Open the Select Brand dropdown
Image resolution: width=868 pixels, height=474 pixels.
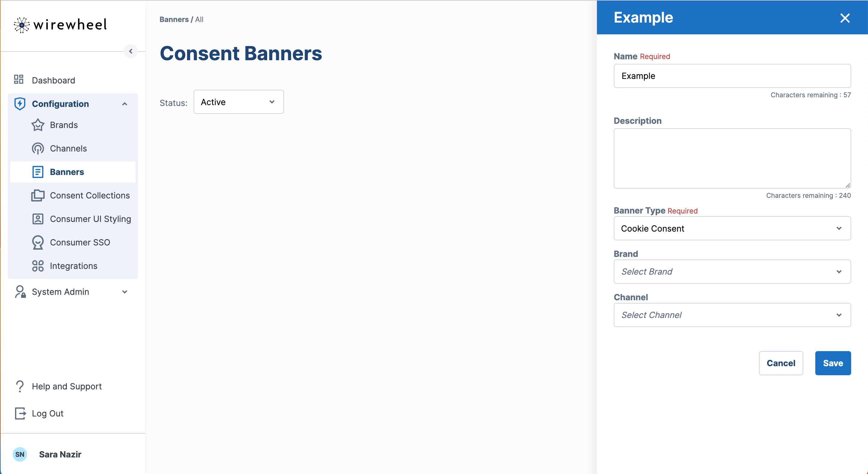(x=732, y=272)
